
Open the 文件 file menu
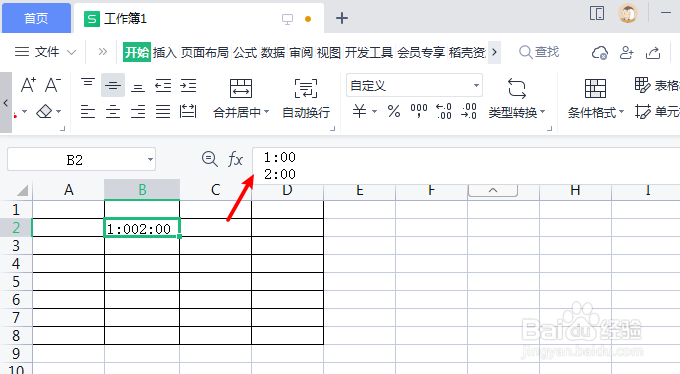click(46, 52)
